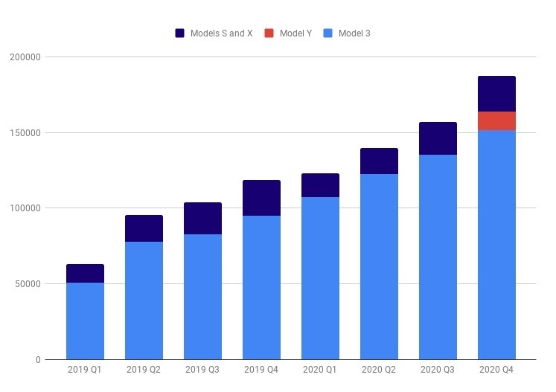Click the 100000 y-axis label
The height and width of the screenshot is (392, 556).
click(x=25, y=208)
